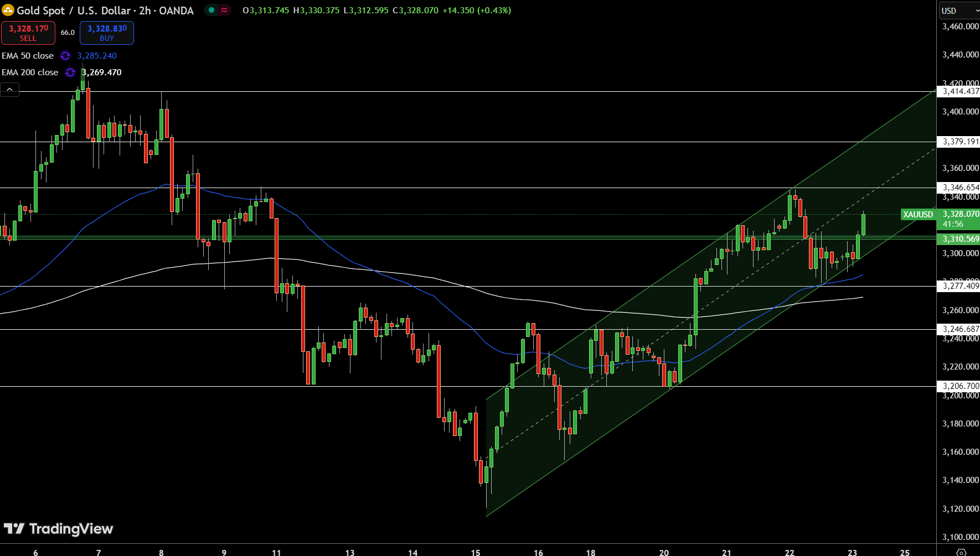Click refresh icon beside EMA 200 close
Screen dimensions: 980x556
point(70,72)
